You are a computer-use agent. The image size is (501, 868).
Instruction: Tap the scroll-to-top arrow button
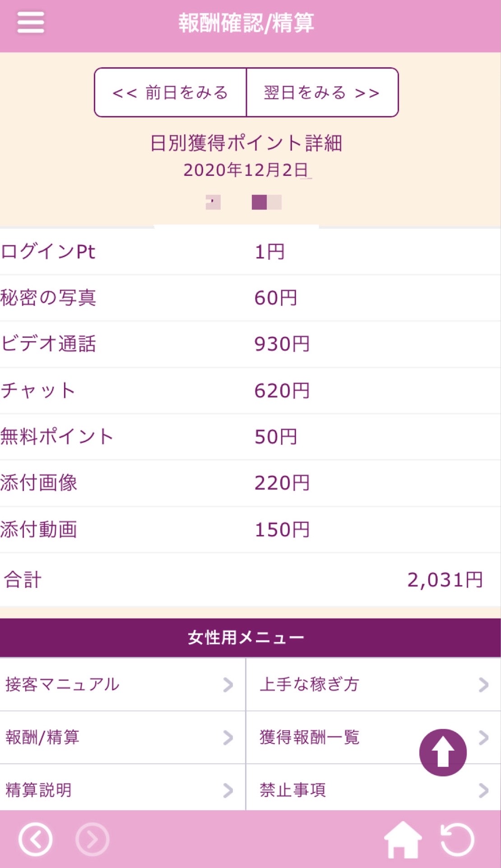442,752
